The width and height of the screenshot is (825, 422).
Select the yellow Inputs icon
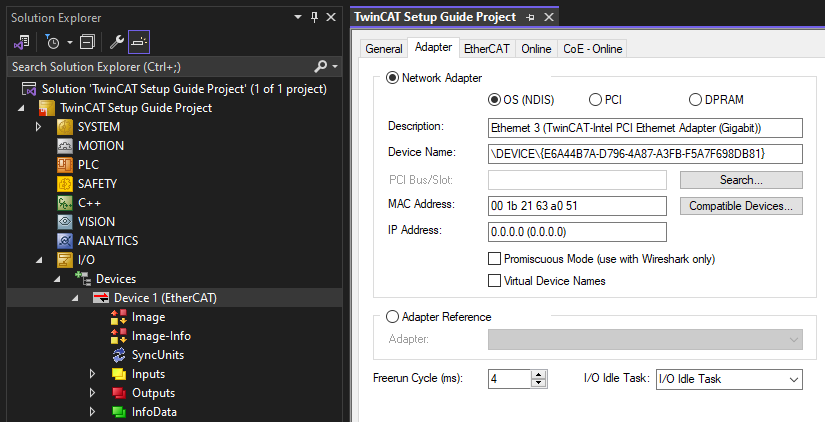119,374
